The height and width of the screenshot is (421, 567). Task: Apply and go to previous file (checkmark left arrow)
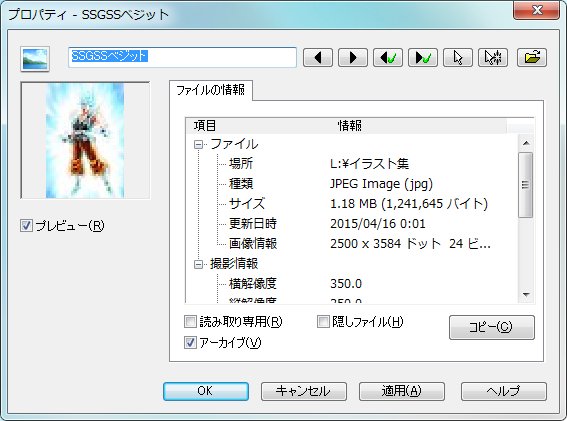388,58
